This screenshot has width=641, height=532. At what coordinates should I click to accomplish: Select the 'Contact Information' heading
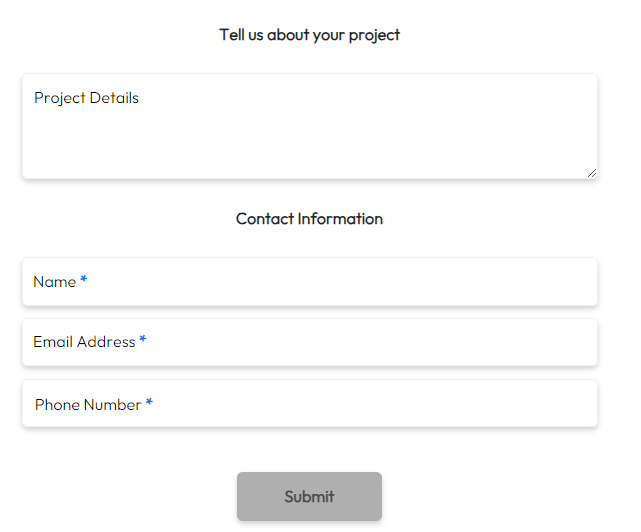tap(309, 219)
